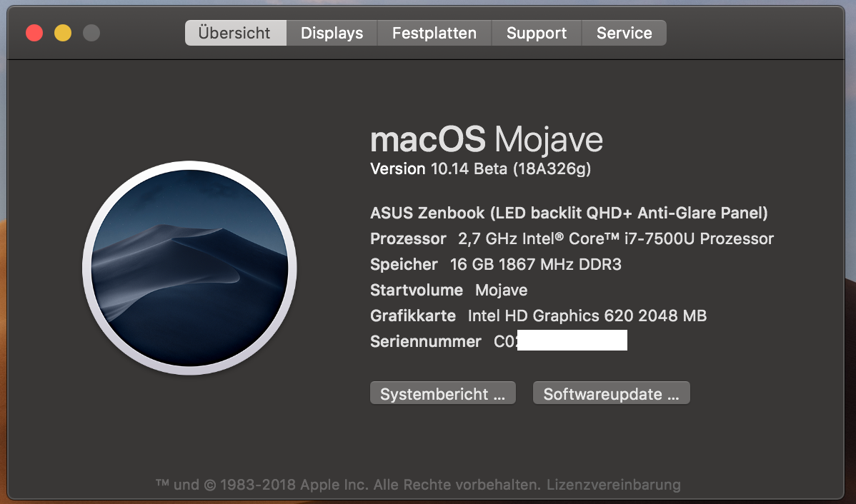The image size is (856, 504).
Task: Switch to the Übersicht tab
Action: point(235,33)
